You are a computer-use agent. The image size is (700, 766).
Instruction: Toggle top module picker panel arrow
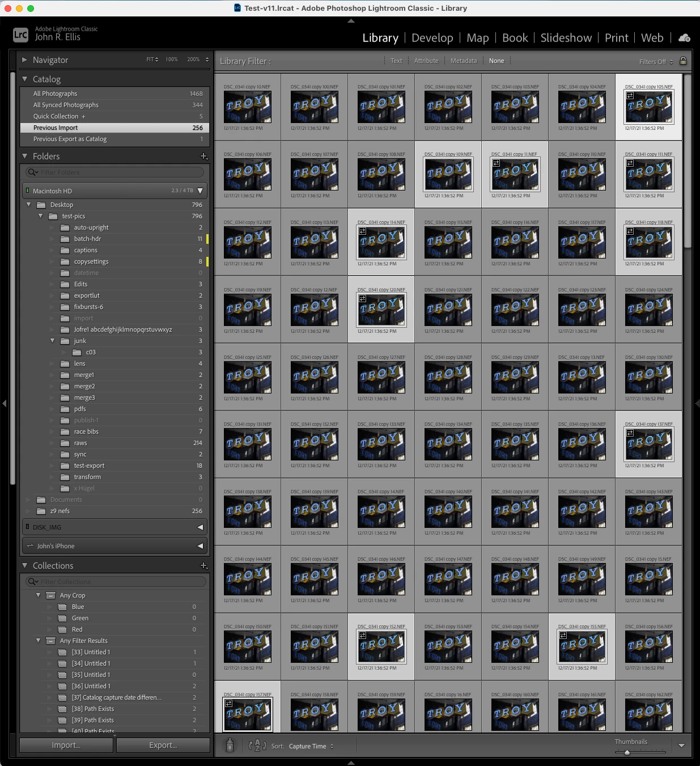pyautogui.click(x=351, y=20)
